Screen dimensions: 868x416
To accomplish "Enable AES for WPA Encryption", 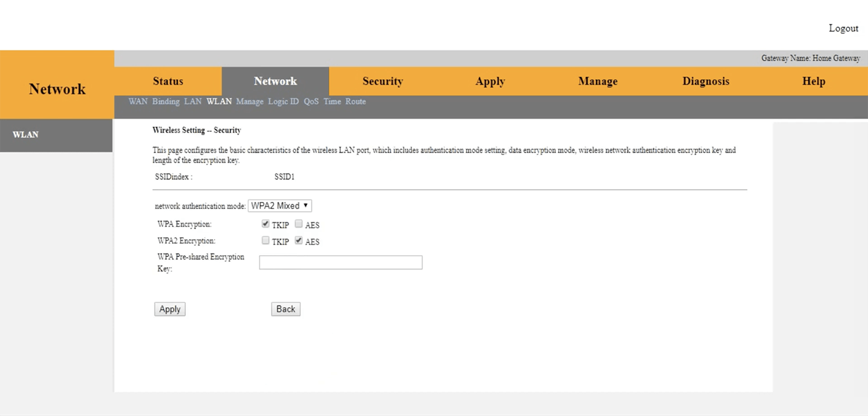I will 299,224.
